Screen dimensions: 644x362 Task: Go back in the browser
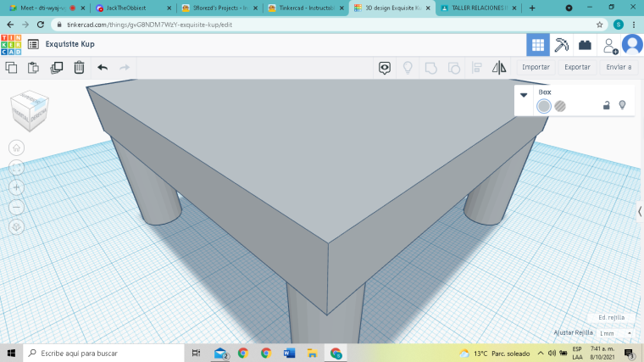click(10, 25)
